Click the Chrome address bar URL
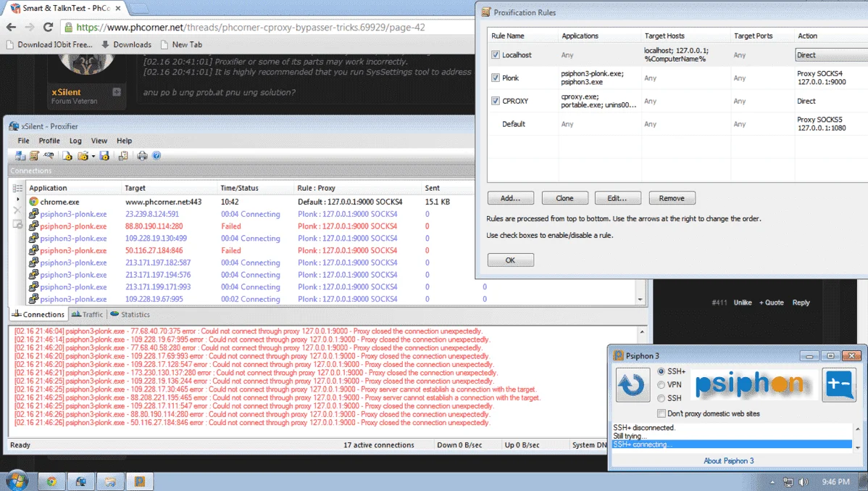 point(251,27)
